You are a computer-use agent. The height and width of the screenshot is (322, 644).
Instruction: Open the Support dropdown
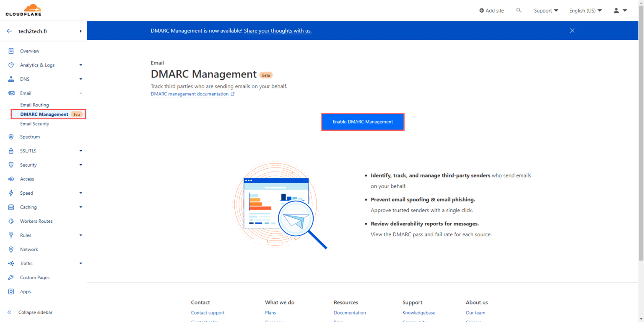coord(545,10)
